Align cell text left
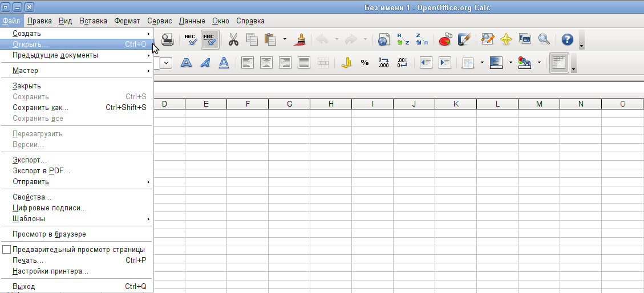644x293 pixels. pos(247,63)
